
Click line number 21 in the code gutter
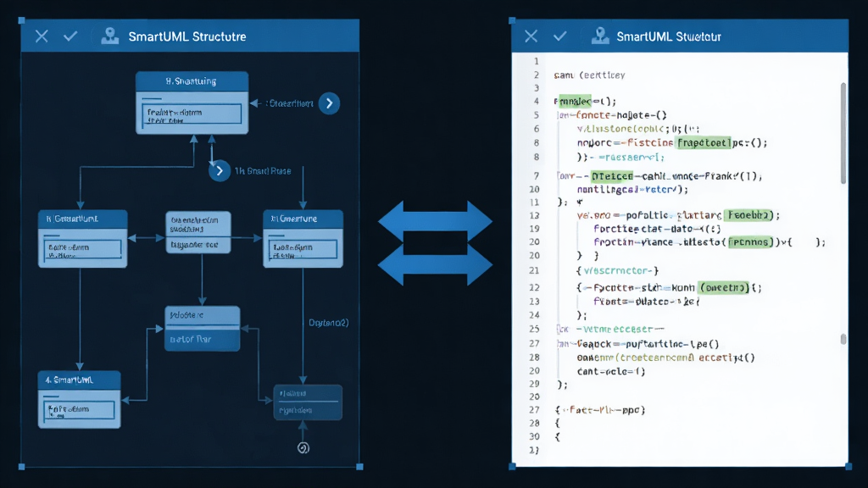coord(534,270)
